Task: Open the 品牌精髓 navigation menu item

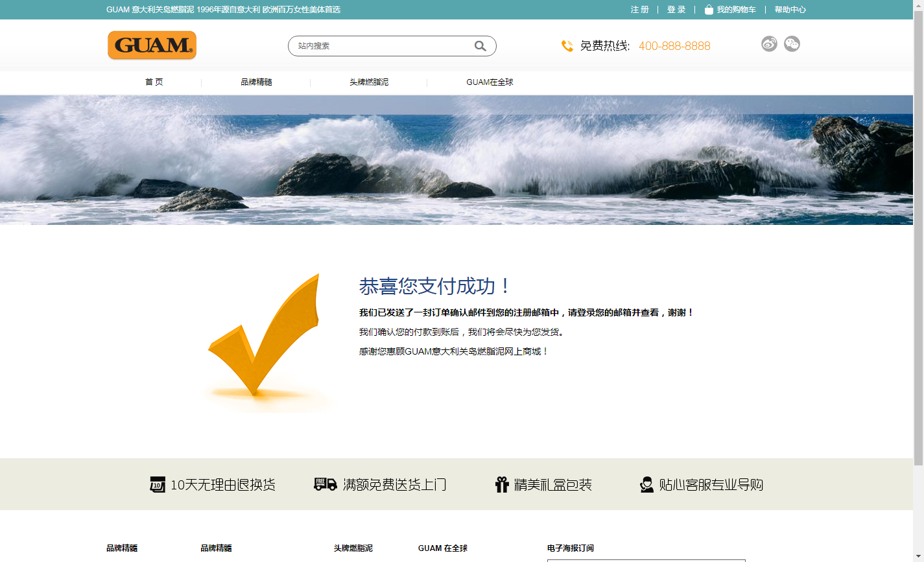Action: tap(256, 82)
